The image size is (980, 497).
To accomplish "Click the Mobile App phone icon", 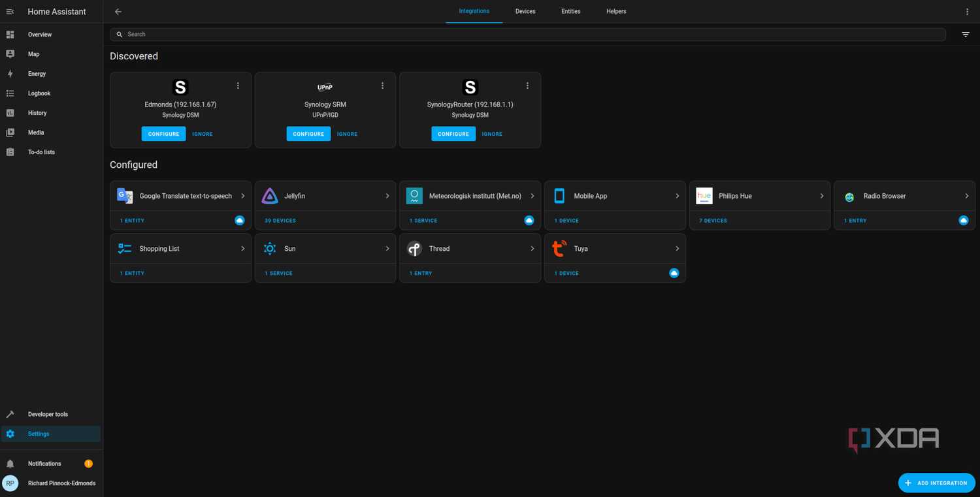I will [559, 196].
